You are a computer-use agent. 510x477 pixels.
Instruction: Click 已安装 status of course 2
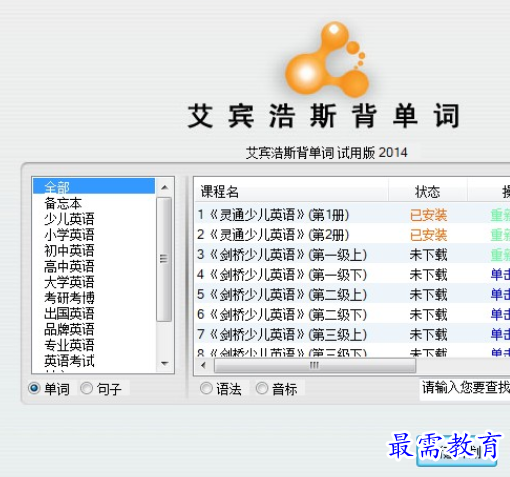(x=428, y=235)
